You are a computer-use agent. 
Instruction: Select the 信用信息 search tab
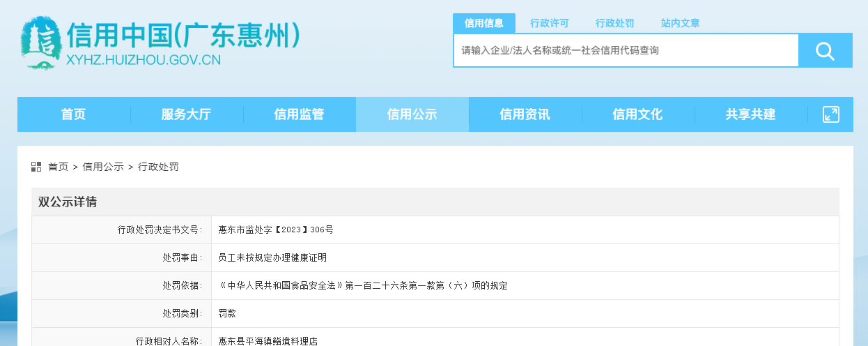(484, 23)
